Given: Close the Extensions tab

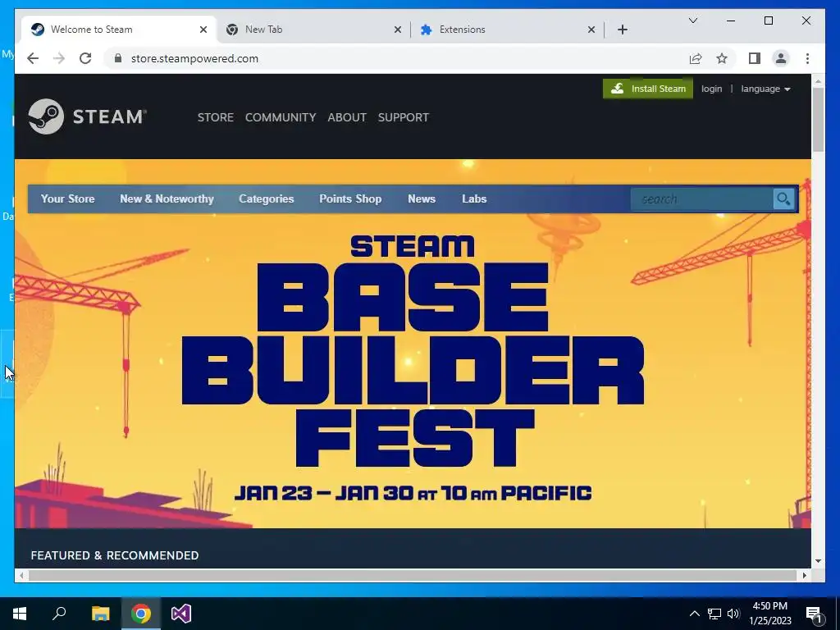Looking at the screenshot, I should [591, 30].
